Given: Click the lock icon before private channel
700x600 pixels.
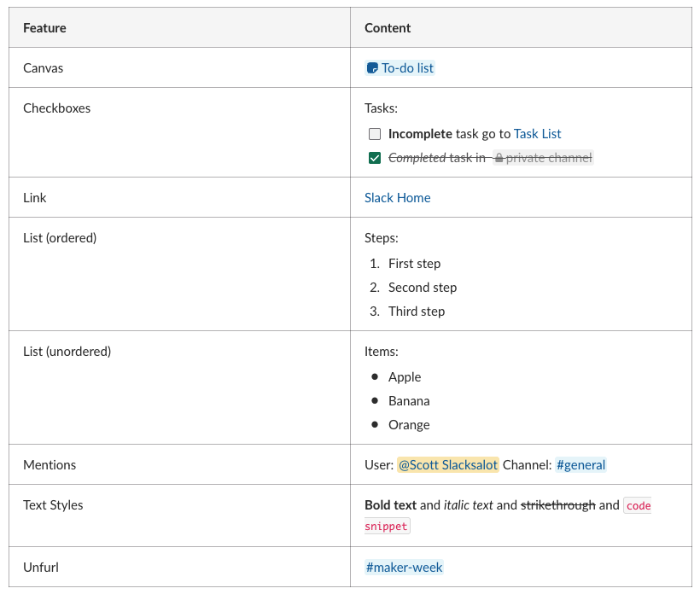Looking at the screenshot, I should [x=499, y=158].
